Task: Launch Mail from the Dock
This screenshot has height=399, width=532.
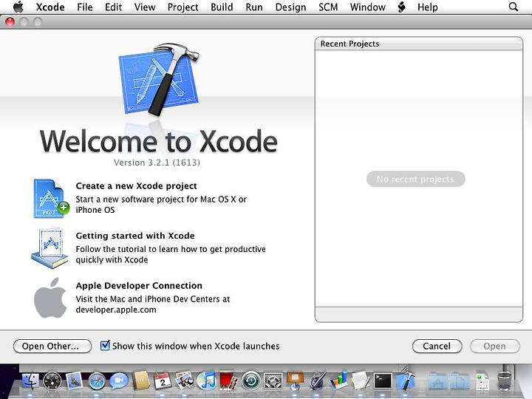Action: click(x=75, y=381)
